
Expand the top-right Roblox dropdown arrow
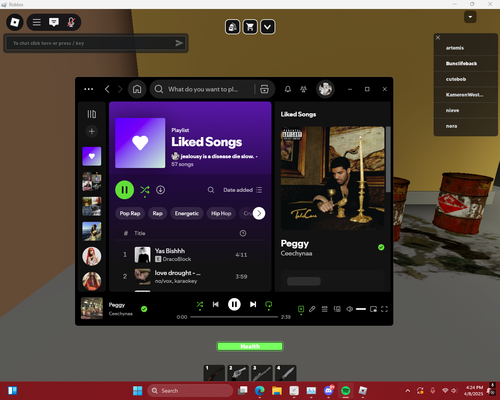470,17
